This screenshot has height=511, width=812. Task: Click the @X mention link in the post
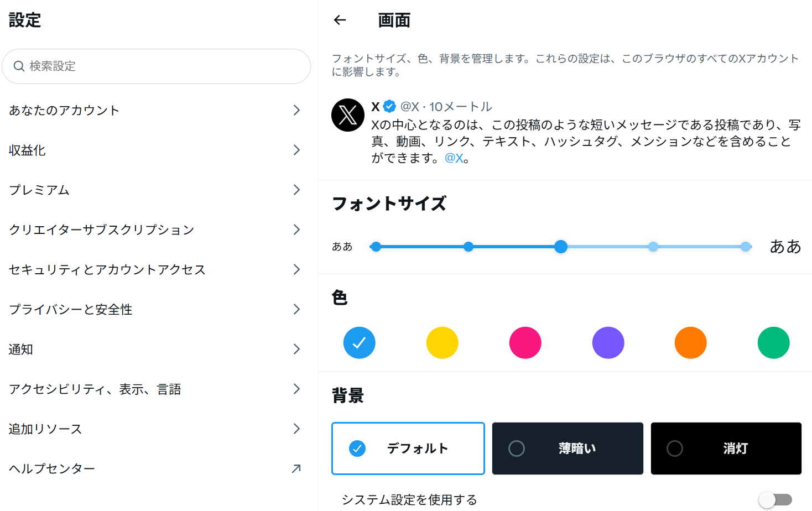coord(454,158)
